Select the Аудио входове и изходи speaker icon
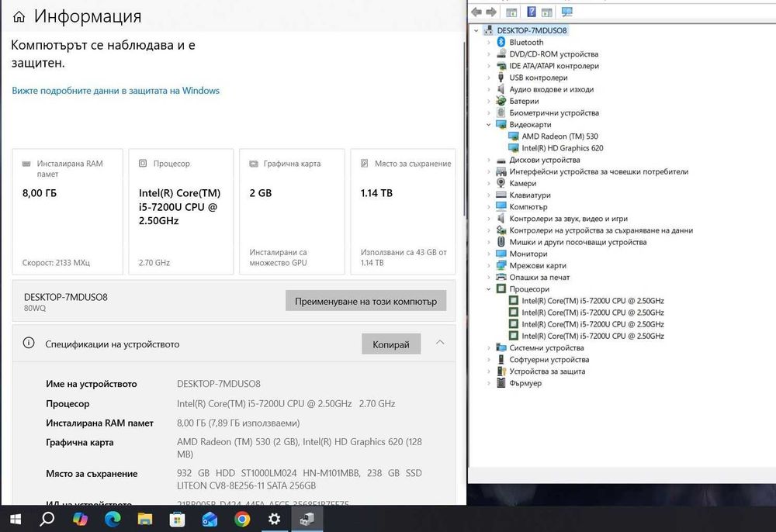776x532 pixels. (501, 89)
